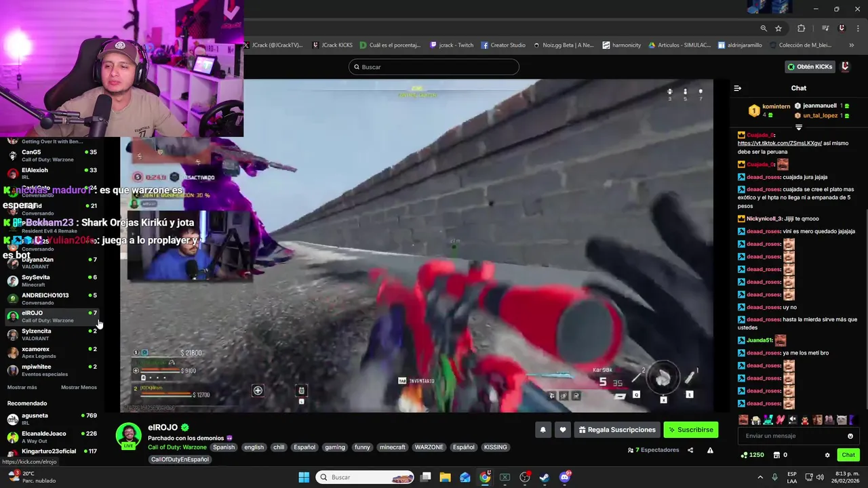Open the ElcanaldeJoaco recommended channel

[52, 436]
